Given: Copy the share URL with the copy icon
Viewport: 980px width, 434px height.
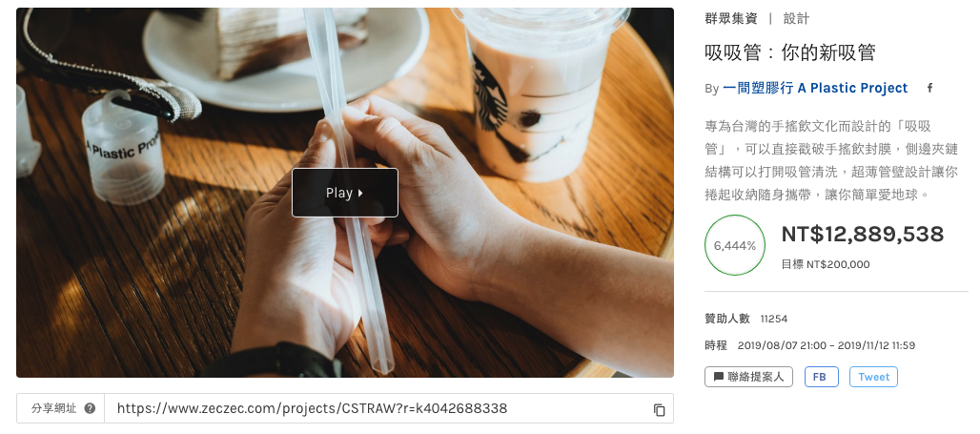Looking at the screenshot, I should (x=659, y=409).
